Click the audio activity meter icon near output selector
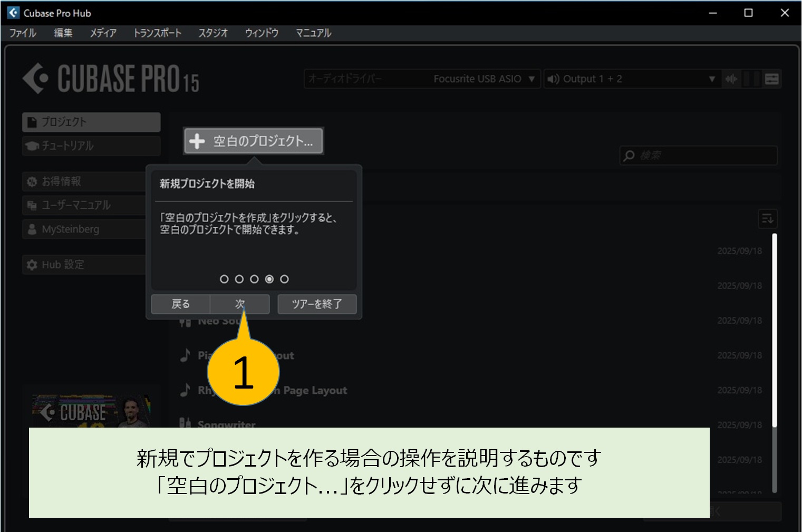Screen dimensions: 802x532 (x=731, y=79)
